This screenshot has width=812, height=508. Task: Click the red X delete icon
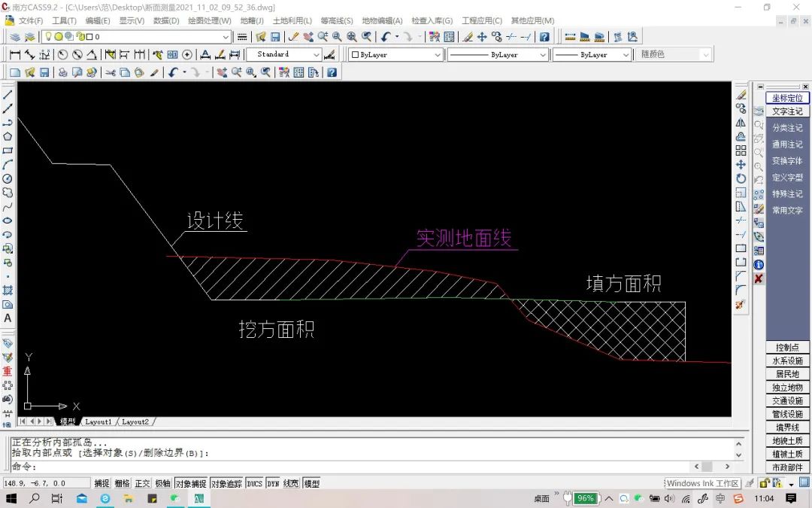pos(759,279)
